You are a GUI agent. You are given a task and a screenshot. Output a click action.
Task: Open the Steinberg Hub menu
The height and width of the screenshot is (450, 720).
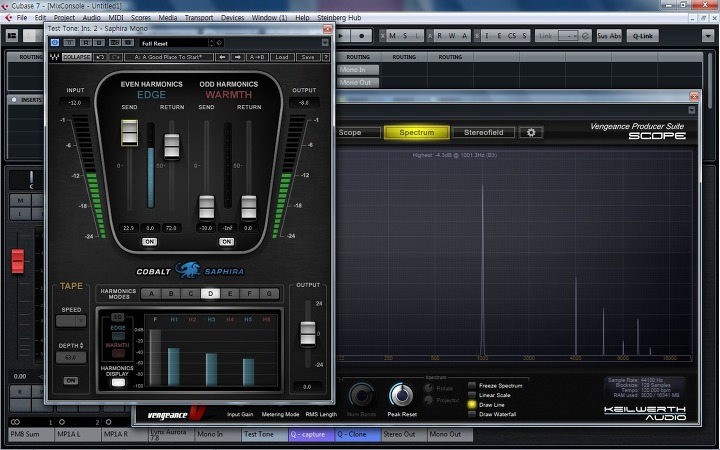coord(339,18)
